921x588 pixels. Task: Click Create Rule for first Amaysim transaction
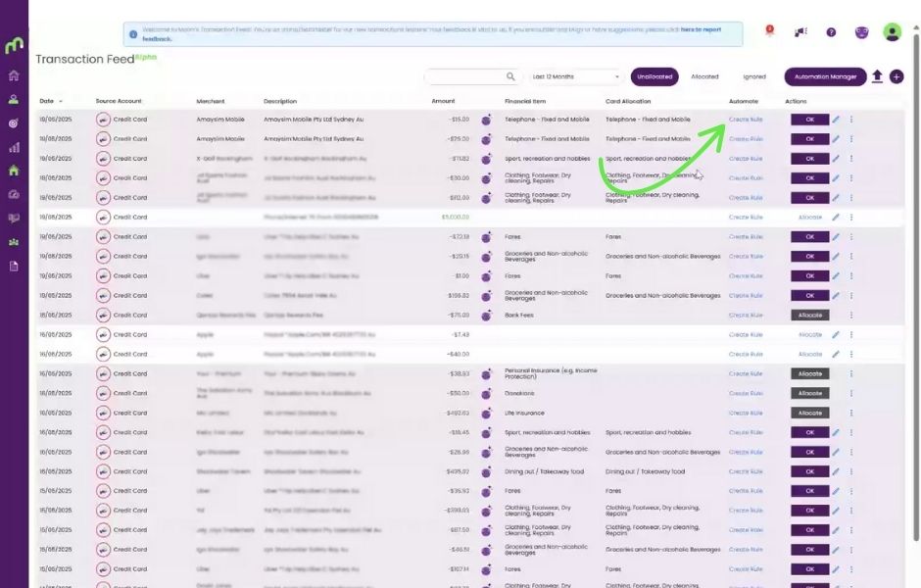coord(746,120)
